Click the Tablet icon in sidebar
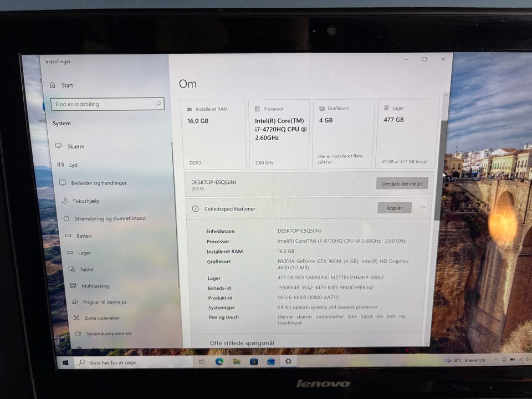 [71, 269]
